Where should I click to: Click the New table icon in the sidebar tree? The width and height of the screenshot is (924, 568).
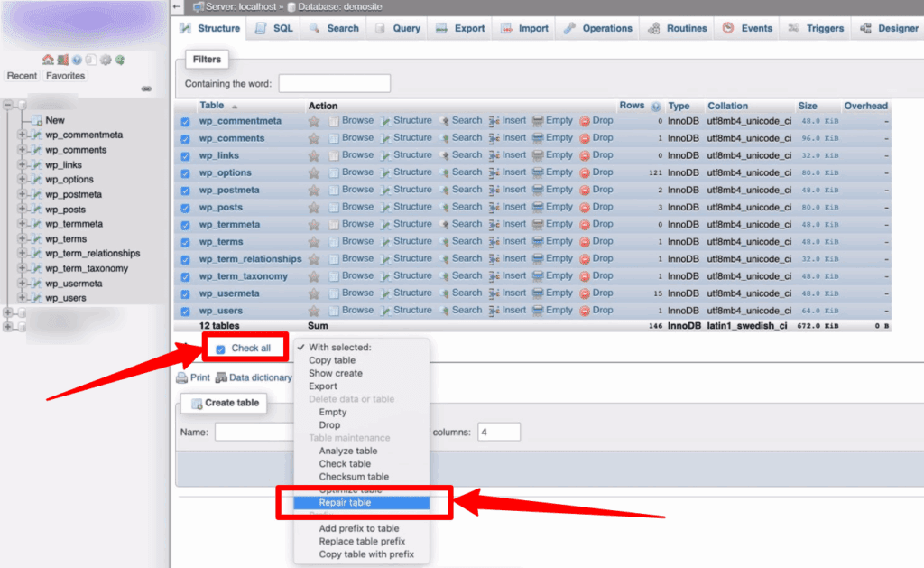[x=37, y=120]
